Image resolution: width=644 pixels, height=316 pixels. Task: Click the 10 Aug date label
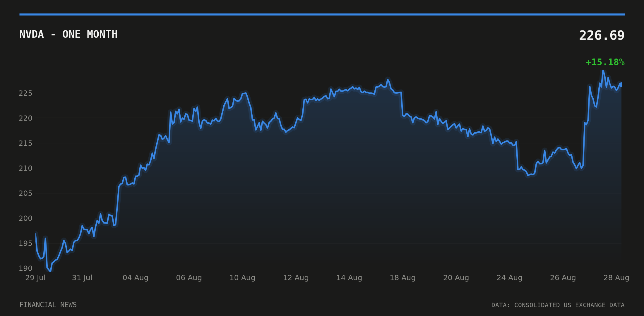pyautogui.click(x=242, y=278)
